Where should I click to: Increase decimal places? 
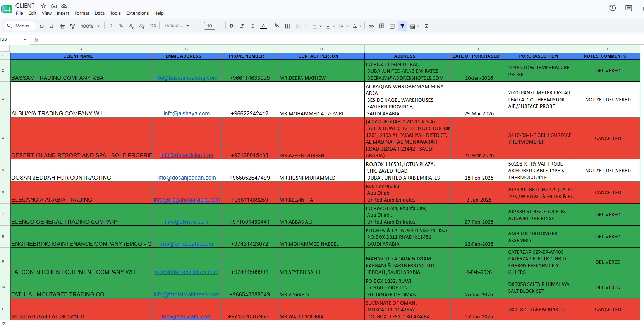pyautogui.click(x=142, y=26)
